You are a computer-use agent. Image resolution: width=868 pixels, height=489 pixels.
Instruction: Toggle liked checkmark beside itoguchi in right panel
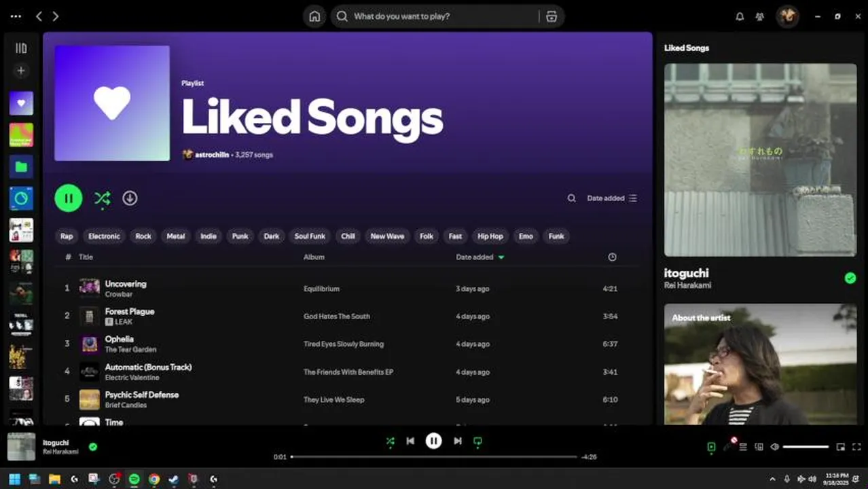click(x=850, y=278)
